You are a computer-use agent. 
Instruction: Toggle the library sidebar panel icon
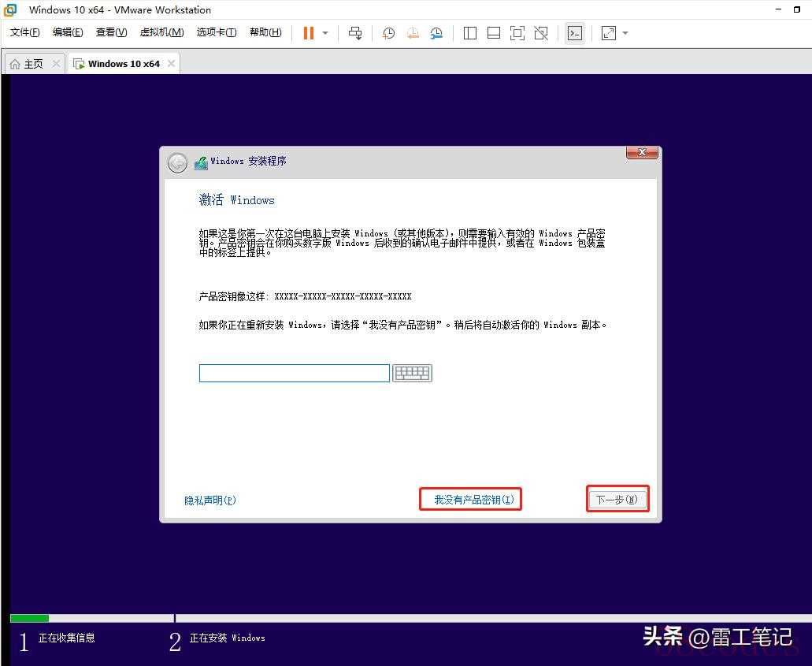point(470,33)
